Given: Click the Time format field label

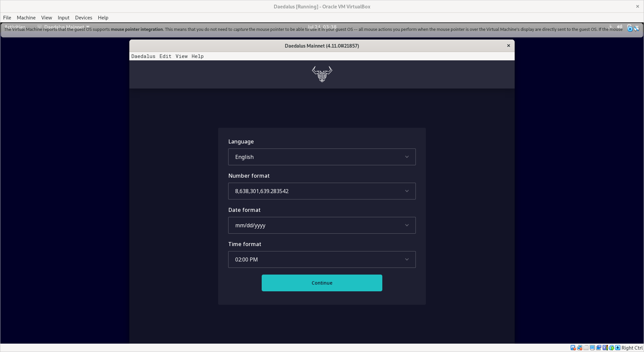Looking at the screenshot, I should tap(245, 244).
